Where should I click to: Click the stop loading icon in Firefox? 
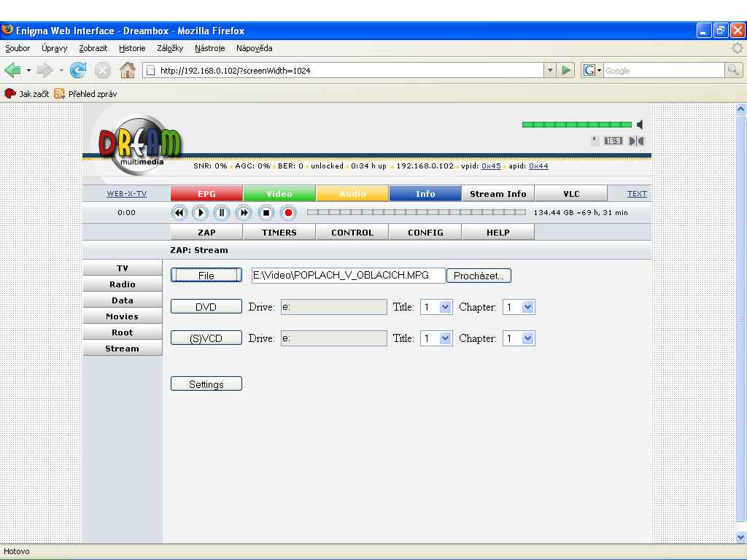coord(102,71)
